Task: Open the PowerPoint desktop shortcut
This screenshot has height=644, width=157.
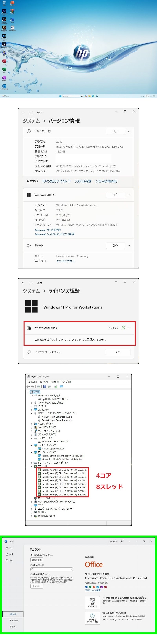Action: click(x=13, y=3)
